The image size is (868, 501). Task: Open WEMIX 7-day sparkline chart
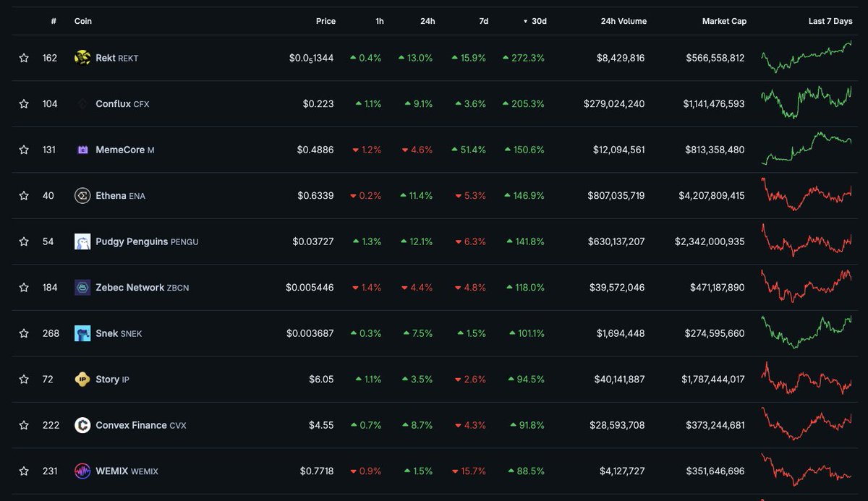click(807, 470)
